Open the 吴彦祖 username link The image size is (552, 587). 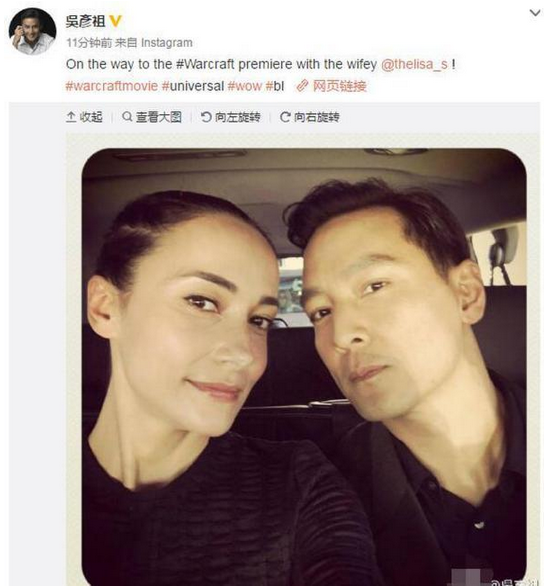86,21
